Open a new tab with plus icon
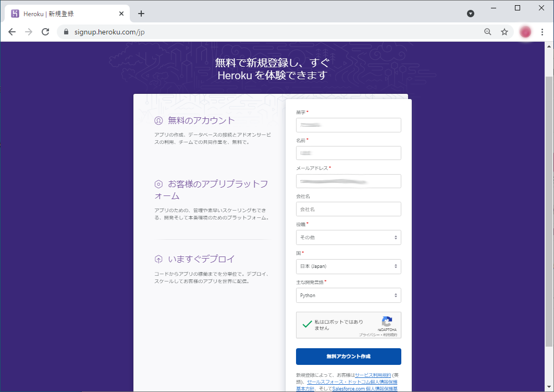The image size is (554, 392). 141,14
